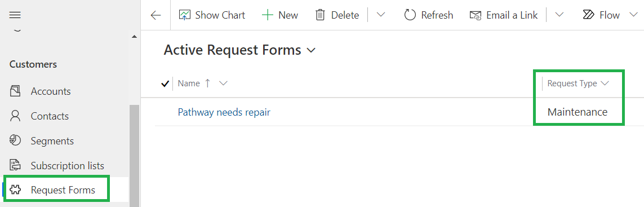Open the Active Request Forms view selector
Image resolution: width=644 pixels, height=207 pixels.
click(x=239, y=50)
